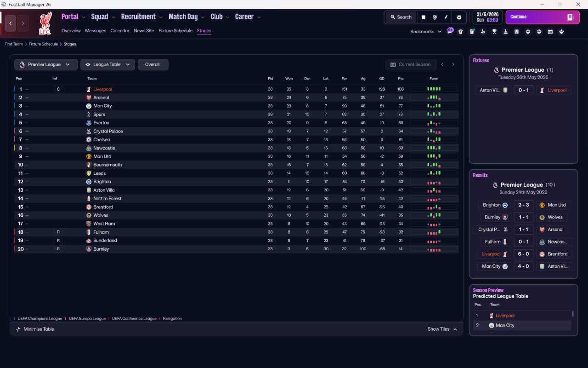The image size is (588, 368).
Task: Expand the Recruitment menu chevron
Action: pos(161,17)
